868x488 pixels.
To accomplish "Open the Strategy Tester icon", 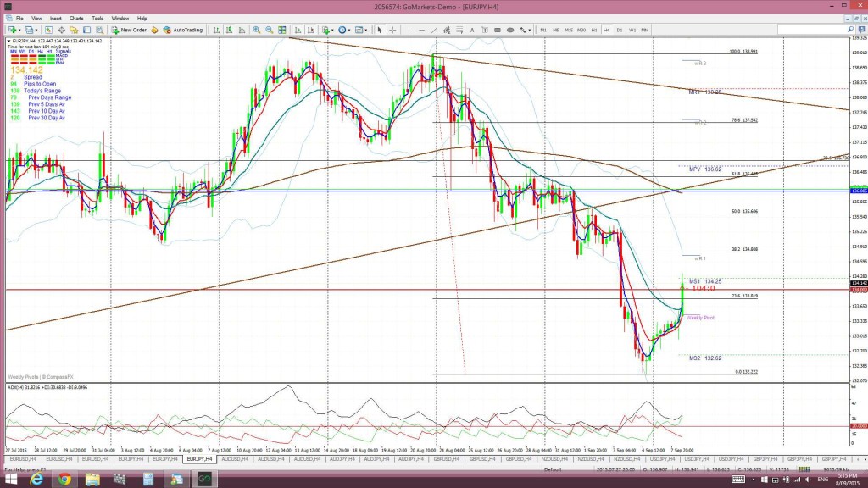I will point(100,30).
